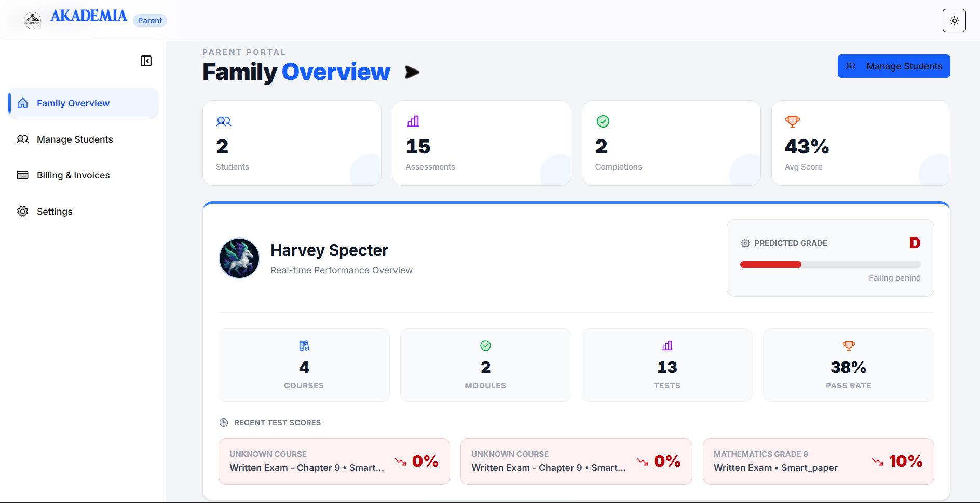Open Settings from the sidebar

[x=55, y=211]
